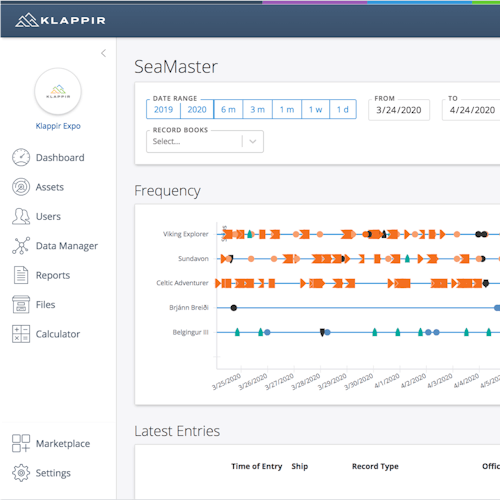Set date range to 6 m

[x=228, y=109]
